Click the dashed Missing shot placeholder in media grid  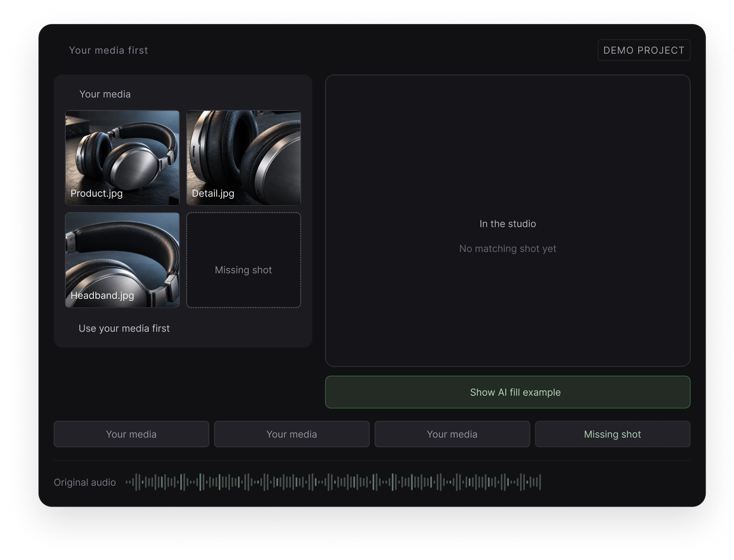click(244, 260)
